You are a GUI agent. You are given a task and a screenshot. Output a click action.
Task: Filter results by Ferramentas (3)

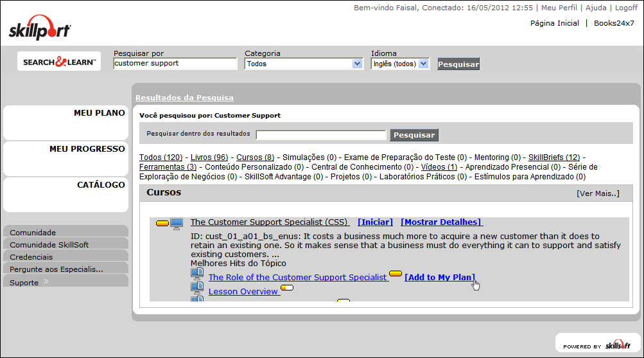point(168,167)
